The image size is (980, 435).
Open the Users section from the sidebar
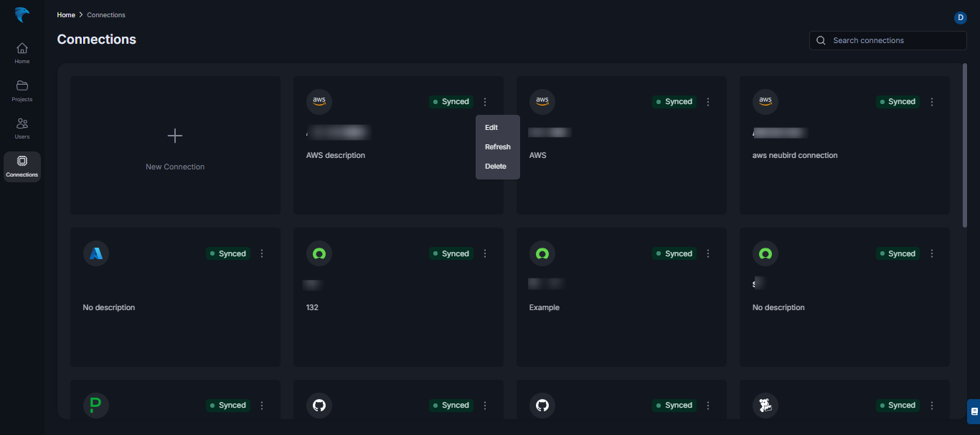pyautogui.click(x=22, y=128)
